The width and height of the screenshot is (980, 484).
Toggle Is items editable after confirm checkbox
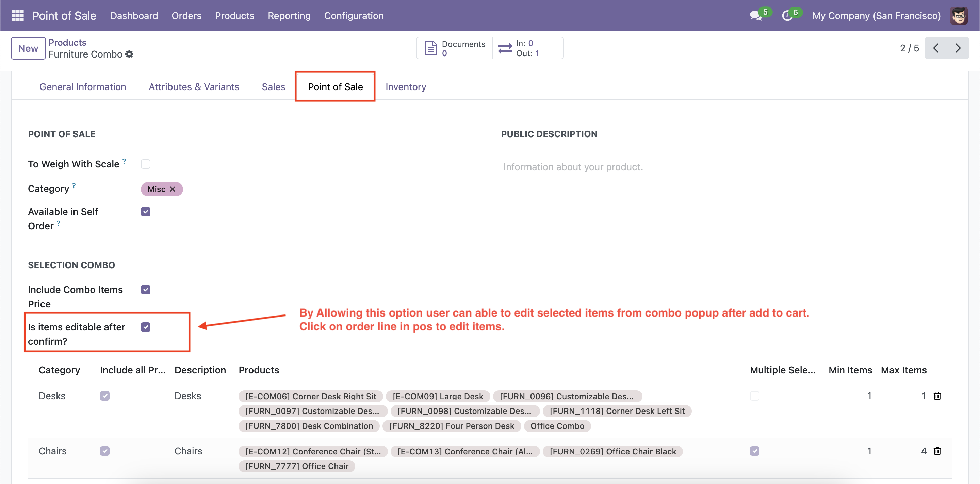[x=145, y=327]
